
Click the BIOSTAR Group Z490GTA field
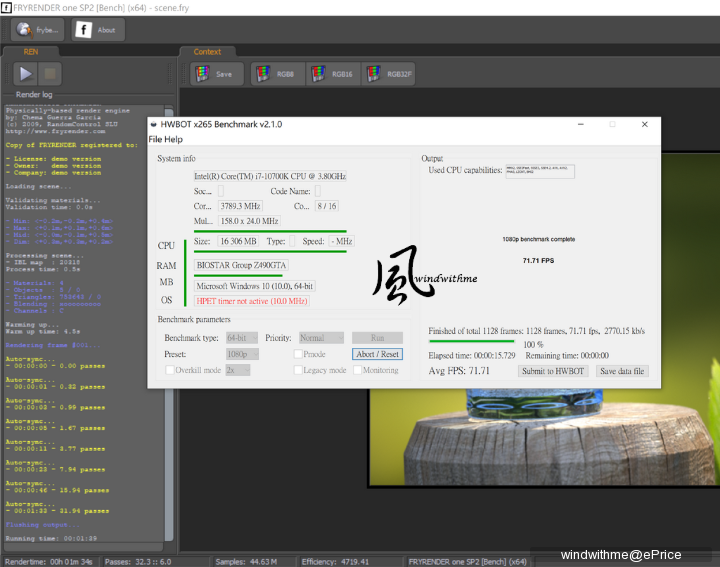(242, 265)
